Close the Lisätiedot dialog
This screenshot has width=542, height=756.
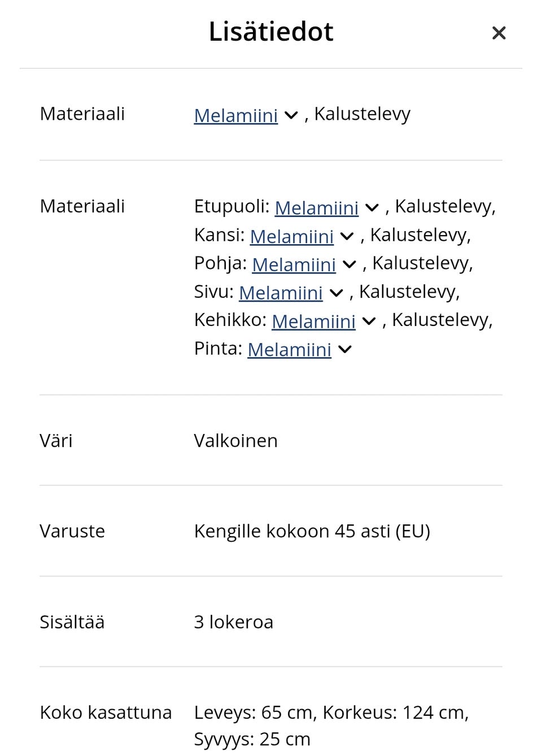point(499,33)
